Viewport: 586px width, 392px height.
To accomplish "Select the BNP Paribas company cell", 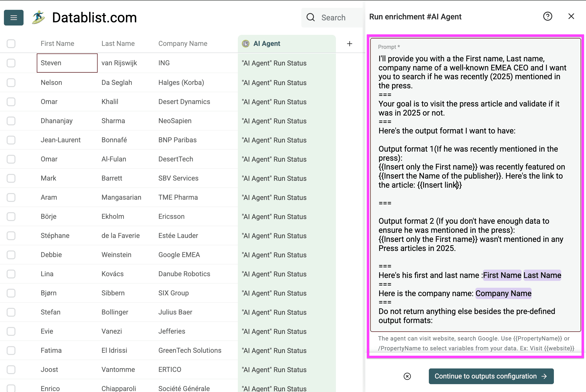I will point(178,140).
